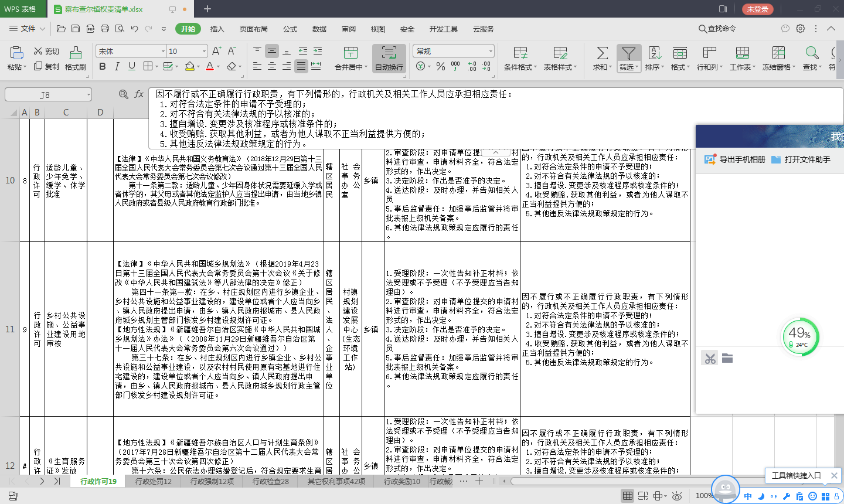Switch to the 数据 Data ribbon tab

319,29
